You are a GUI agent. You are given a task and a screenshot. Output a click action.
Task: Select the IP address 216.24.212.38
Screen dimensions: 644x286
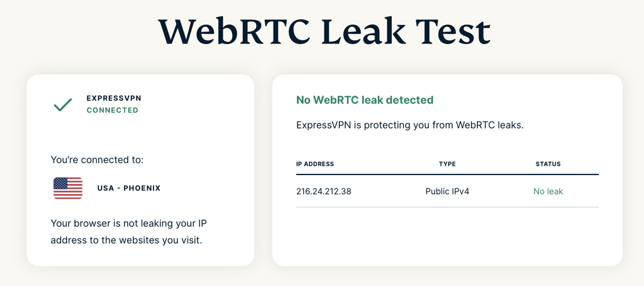(x=323, y=191)
